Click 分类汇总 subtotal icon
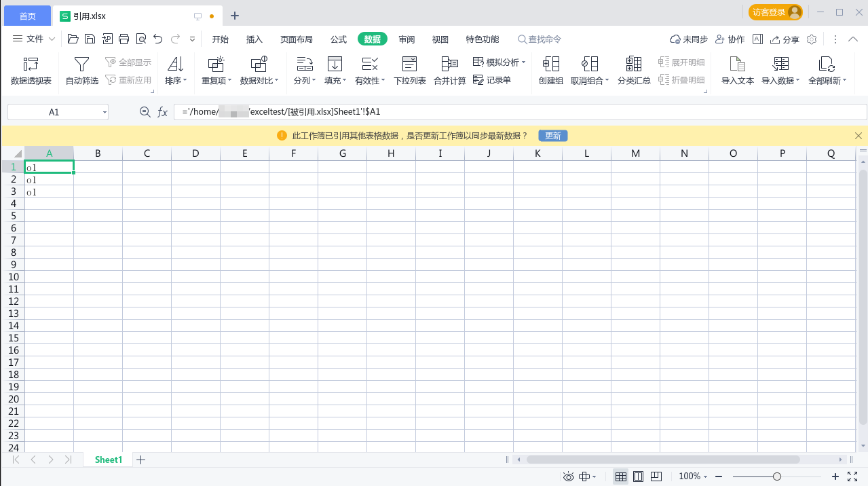This screenshot has width=868, height=486. (x=634, y=64)
